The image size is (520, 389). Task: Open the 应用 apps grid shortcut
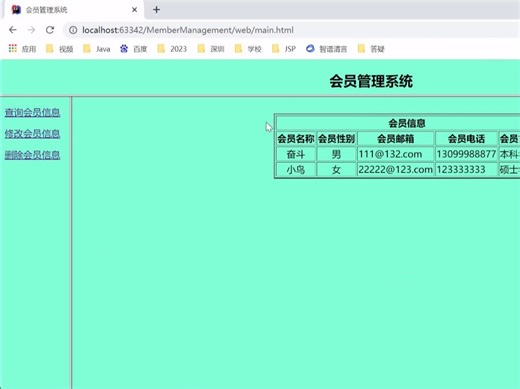[22, 49]
